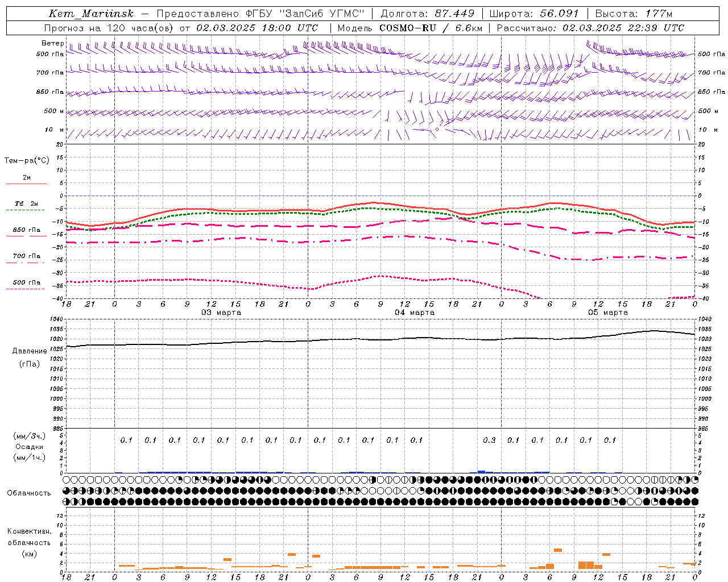Select the model label 'COSMO-RU / 6.6км'
The image size is (728, 582).
tap(431, 28)
